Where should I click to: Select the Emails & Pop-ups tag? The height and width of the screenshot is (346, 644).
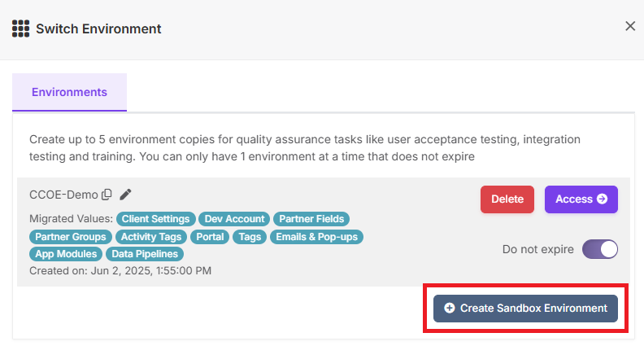(316, 237)
